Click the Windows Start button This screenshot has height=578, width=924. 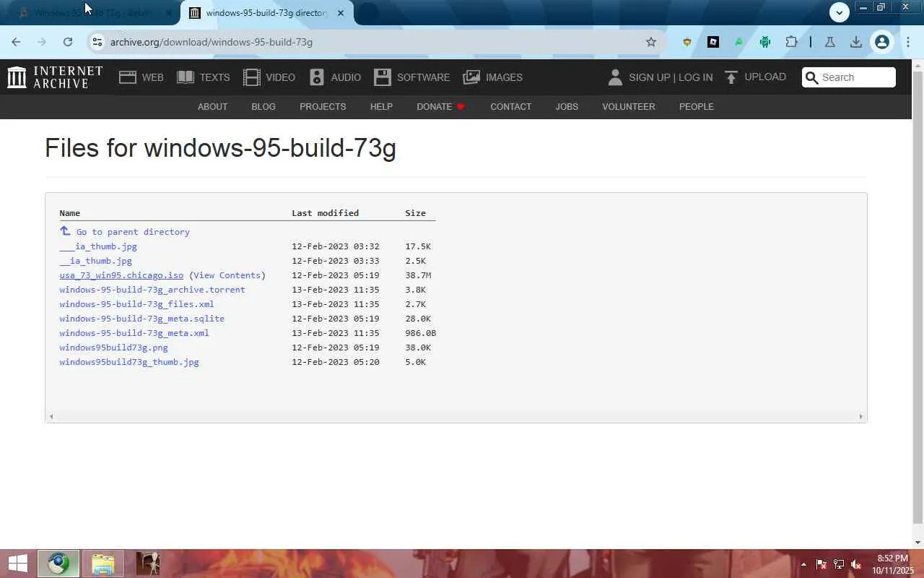pos(18,564)
